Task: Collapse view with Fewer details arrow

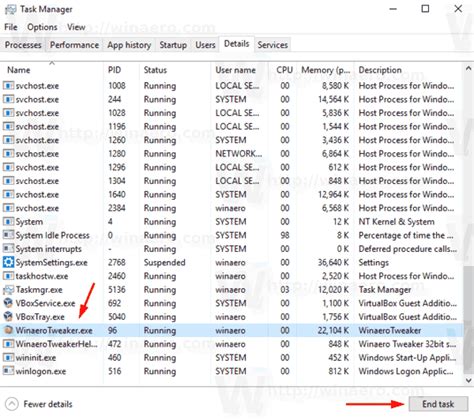Action: point(12,404)
